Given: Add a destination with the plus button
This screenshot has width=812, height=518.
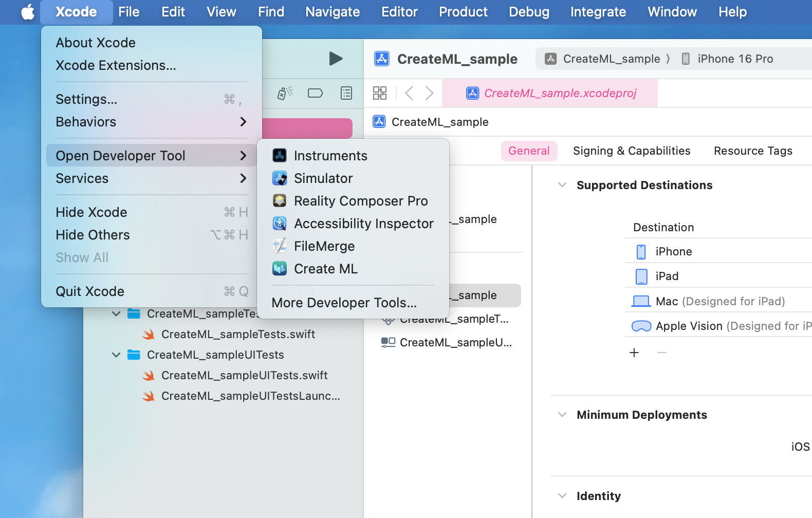Looking at the screenshot, I should [634, 353].
